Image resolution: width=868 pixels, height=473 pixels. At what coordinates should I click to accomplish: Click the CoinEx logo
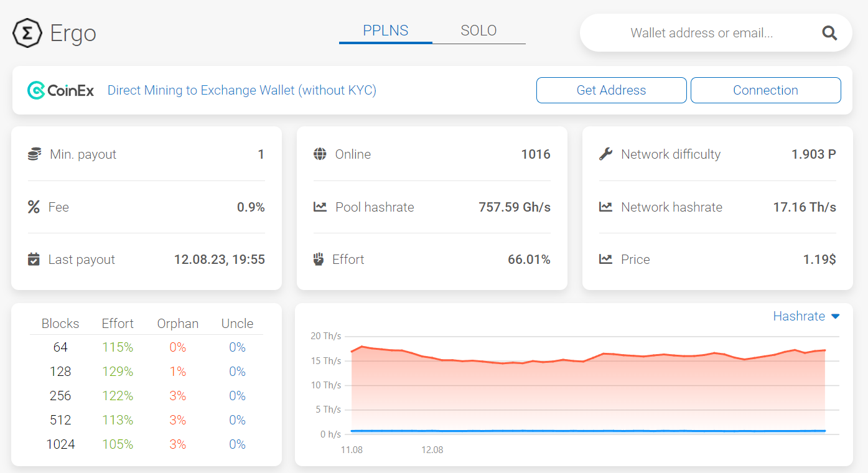[x=60, y=90]
